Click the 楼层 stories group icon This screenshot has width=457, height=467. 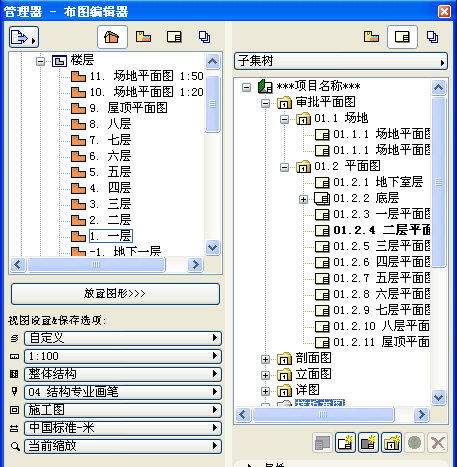60,61
